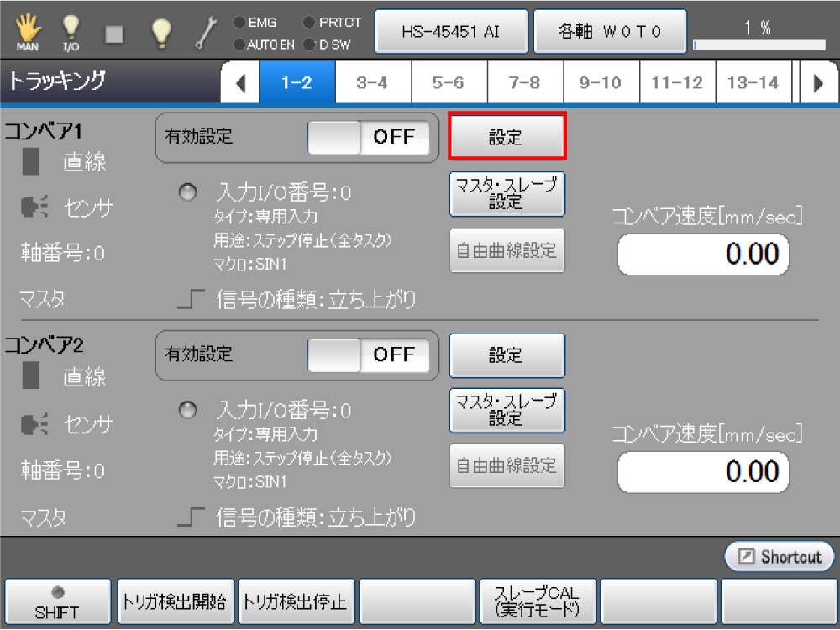Click the gray stop square icon
This screenshot has height=630, width=840.
(115, 33)
